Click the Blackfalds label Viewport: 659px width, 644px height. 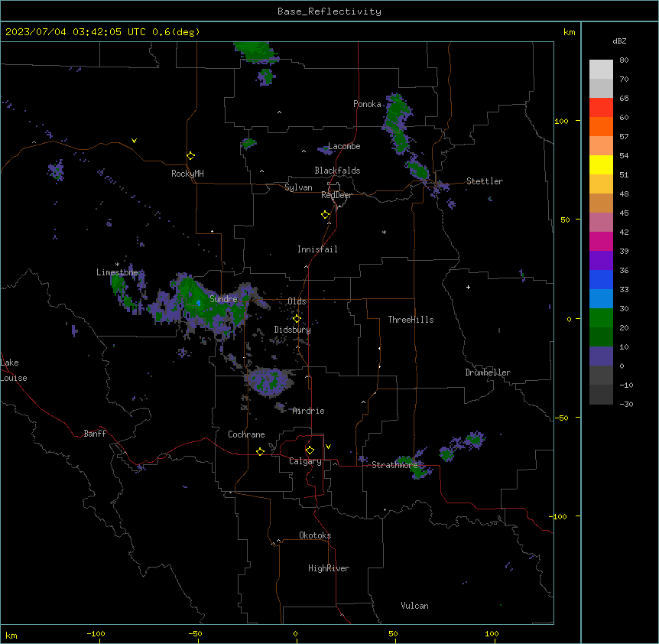[x=337, y=171]
